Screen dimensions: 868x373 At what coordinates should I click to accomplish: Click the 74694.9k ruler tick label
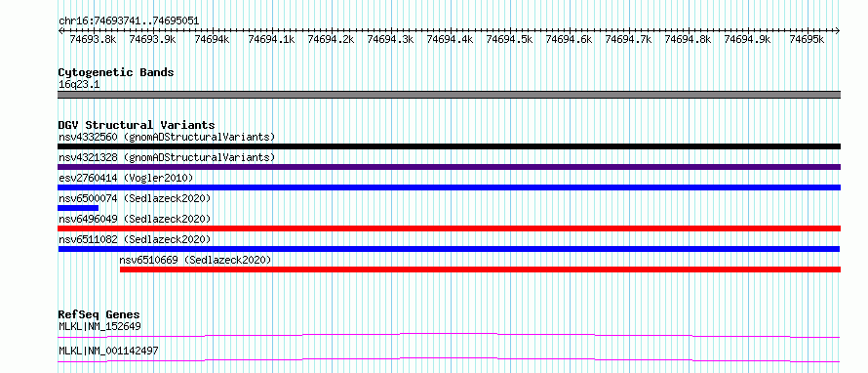click(747, 39)
